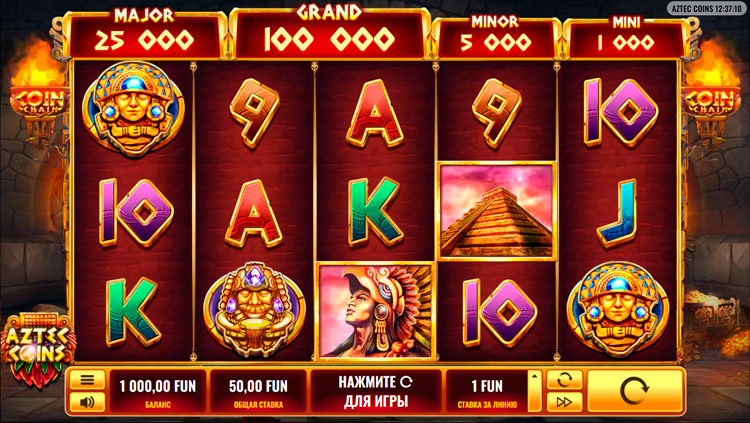Click the 50,00 FUN total bet panel
This screenshot has width=750, height=423.
click(258, 391)
